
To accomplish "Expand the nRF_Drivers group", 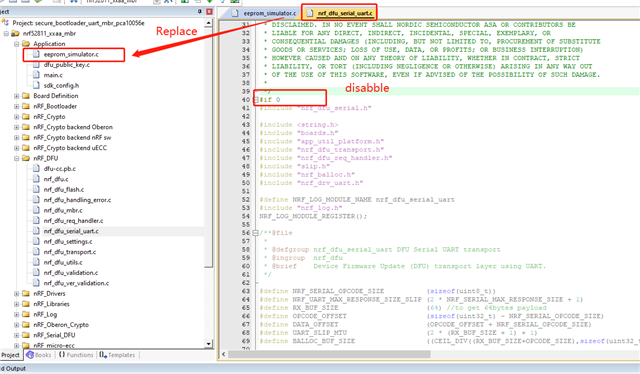I will tap(16, 294).
